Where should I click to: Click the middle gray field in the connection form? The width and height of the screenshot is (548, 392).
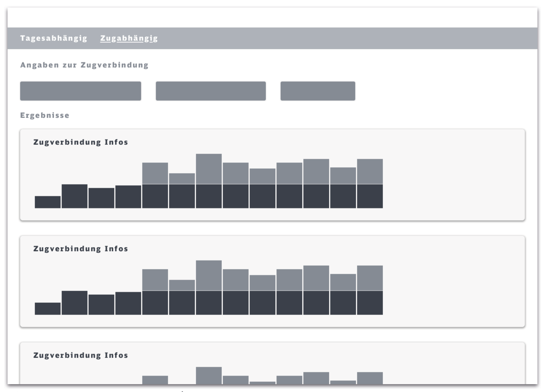click(x=211, y=91)
